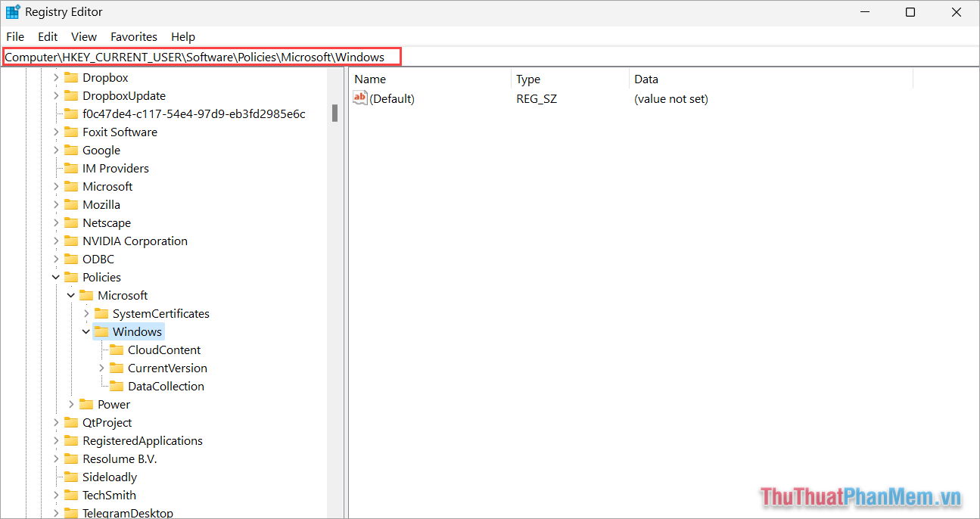The image size is (980, 519).
Task: Select the Sideloadly folder icon
Action: click(x=71, y=477)
